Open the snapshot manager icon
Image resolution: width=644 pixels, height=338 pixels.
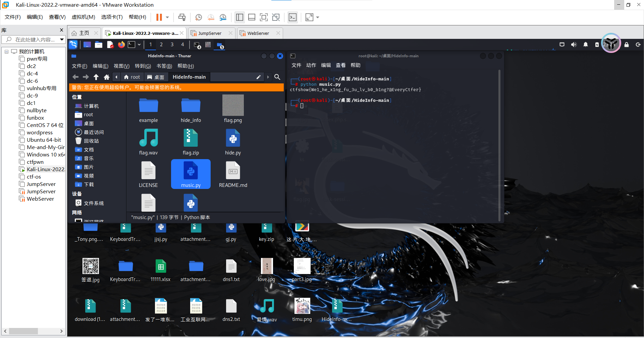[x=223, y=17]
